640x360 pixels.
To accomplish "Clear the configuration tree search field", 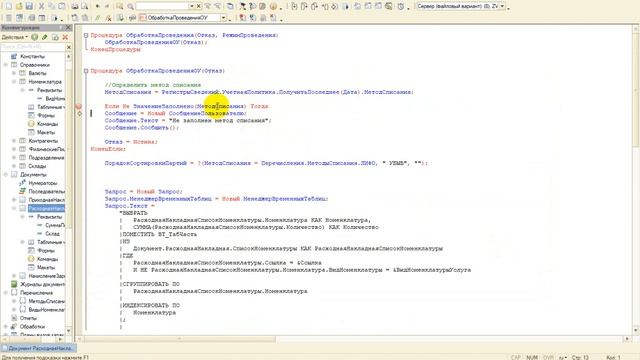I will (x=69, y=47).
